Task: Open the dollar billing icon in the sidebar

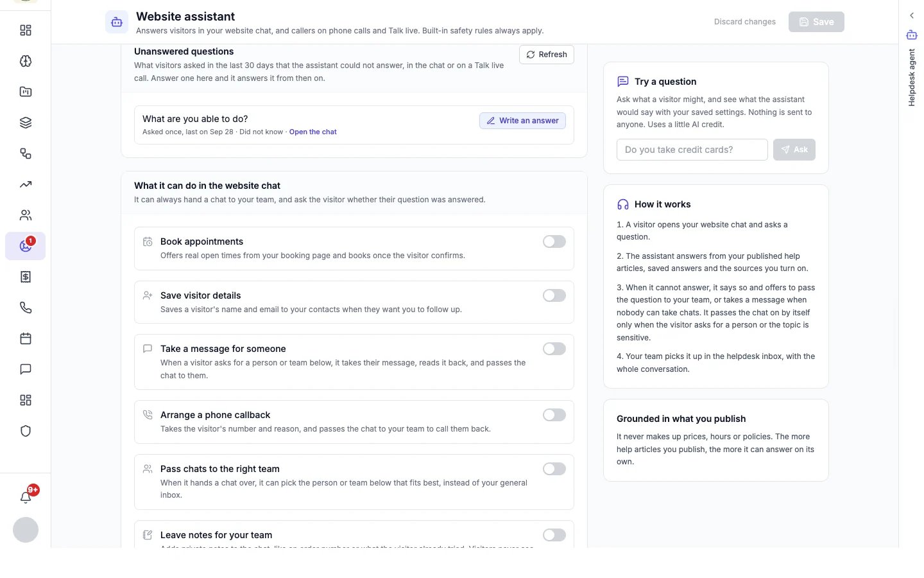Action: [x=26, y=277]
